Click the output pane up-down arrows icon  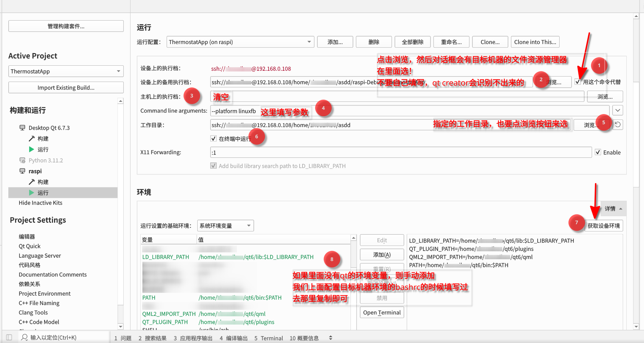331,338
